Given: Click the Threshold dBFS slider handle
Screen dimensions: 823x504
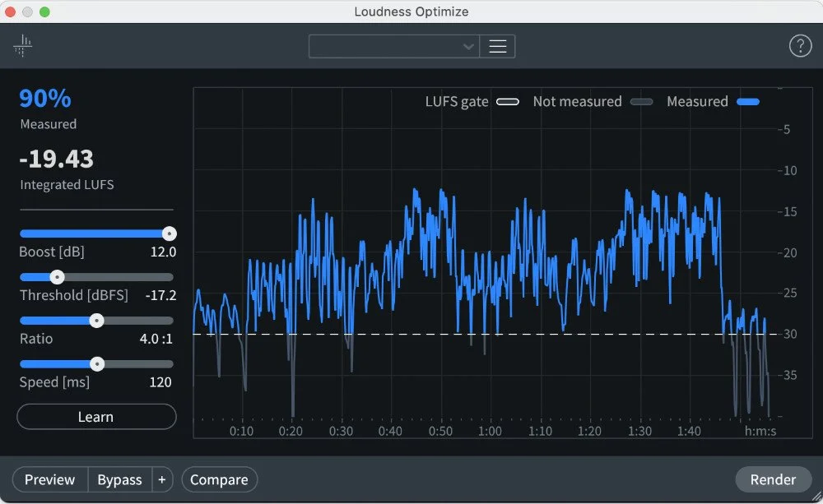Looking at the screenshot, I should click(x=57, y=277).
